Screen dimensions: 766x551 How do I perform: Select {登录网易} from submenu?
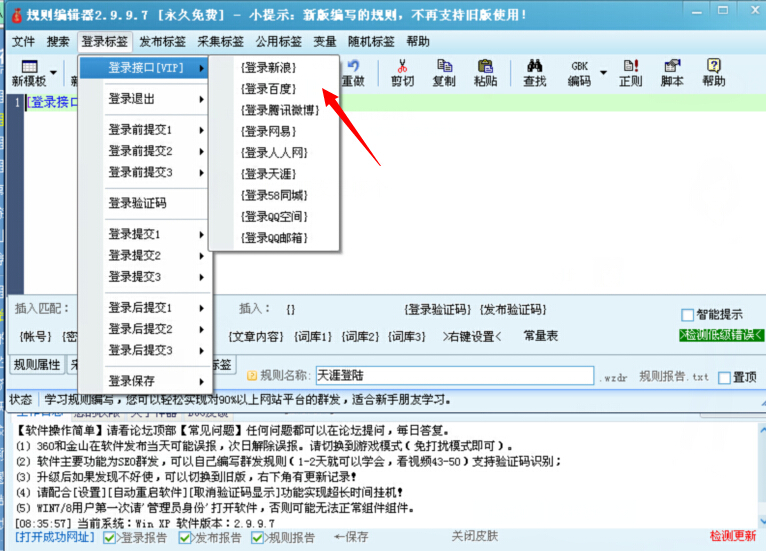275,131
